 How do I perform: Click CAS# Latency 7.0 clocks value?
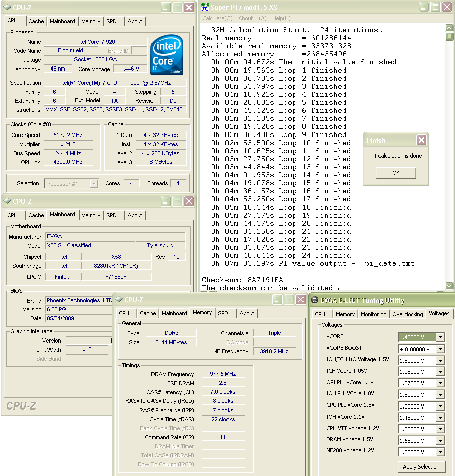tap(223, 392)
